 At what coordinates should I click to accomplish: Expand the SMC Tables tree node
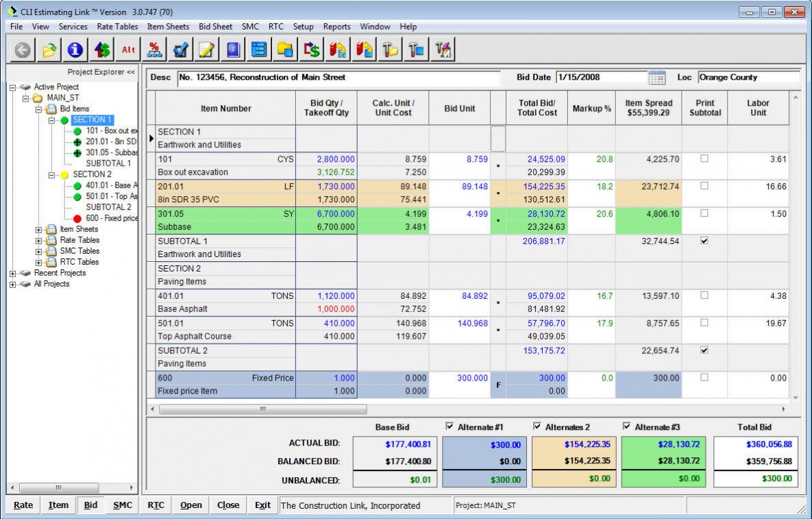pos(38,251)
